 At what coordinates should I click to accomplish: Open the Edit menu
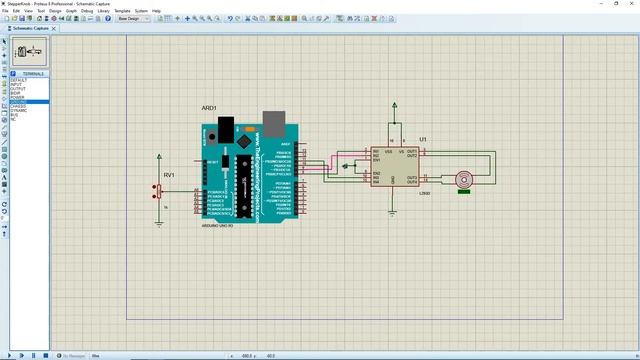pos(16,11)
